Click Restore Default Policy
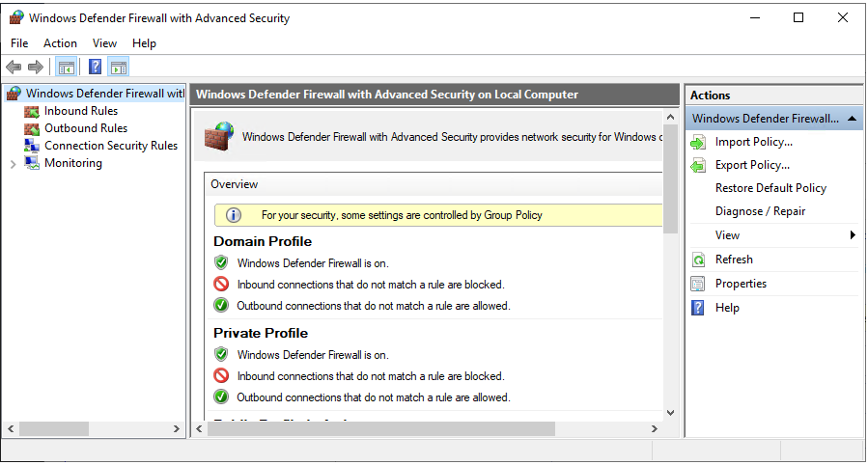 (x=770, y=188)
